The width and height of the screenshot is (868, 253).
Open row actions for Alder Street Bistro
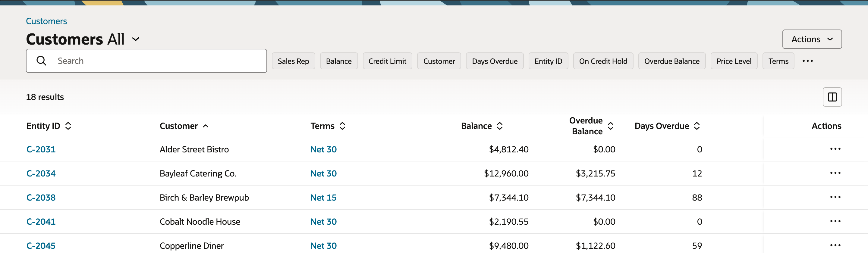pos(835,149)
